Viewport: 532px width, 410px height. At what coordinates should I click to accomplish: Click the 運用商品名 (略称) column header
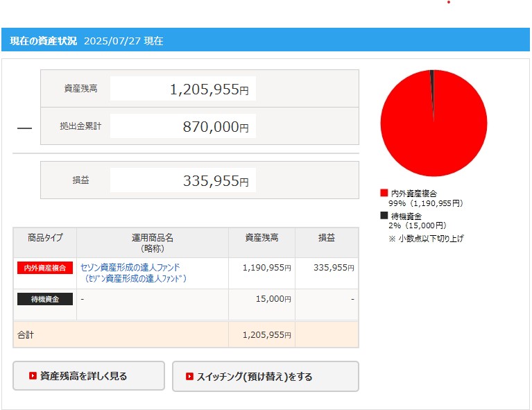pyautogui.click(x=153, y=242)
